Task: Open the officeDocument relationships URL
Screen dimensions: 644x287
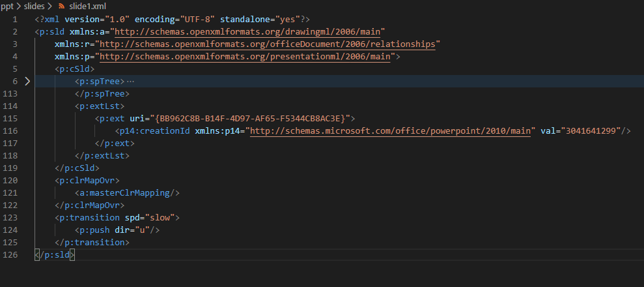Action: pos(268,44)
